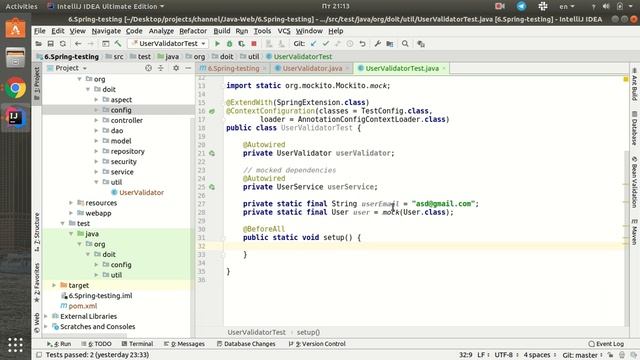
Task: Click the Save All toolbar icon
Action: click(x=51, y=44)
